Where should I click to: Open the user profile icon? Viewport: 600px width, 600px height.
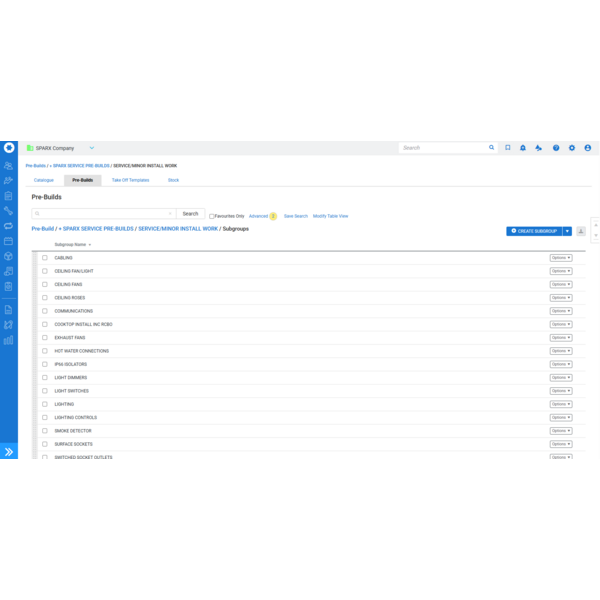pyautogui.click(x=588, y=148)
